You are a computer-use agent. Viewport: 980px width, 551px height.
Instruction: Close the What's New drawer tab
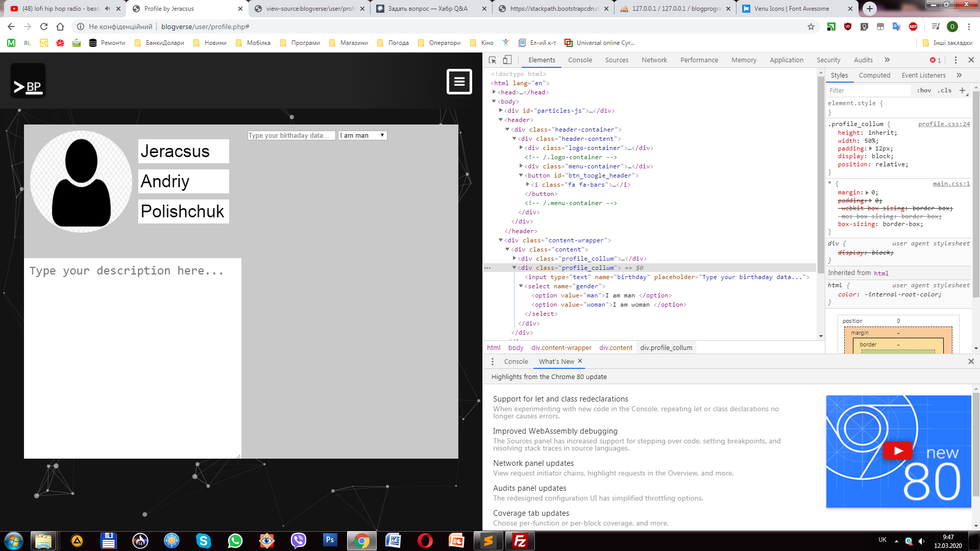click(x=580, y=361)
